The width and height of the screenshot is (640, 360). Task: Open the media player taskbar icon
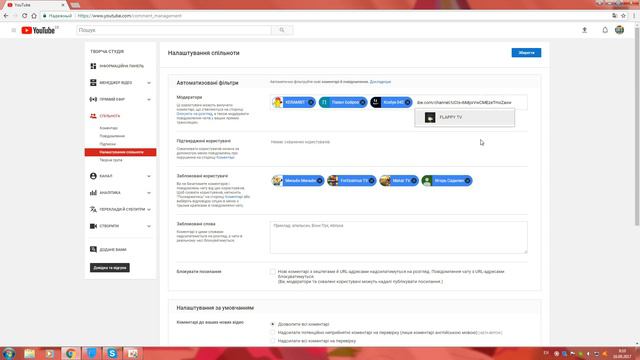(50, 353)
